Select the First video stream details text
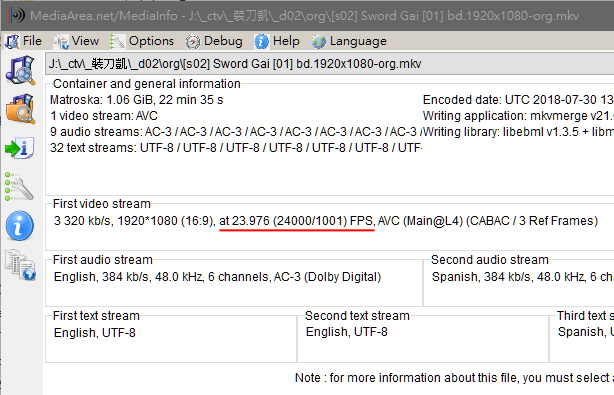The image size is (614, 395). [326, 221]
